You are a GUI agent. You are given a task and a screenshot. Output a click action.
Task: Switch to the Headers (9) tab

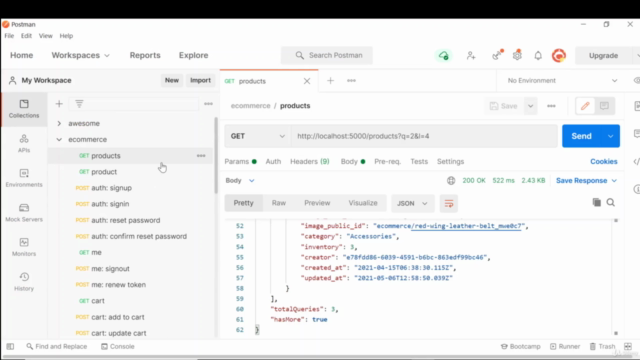pos(310,162)
